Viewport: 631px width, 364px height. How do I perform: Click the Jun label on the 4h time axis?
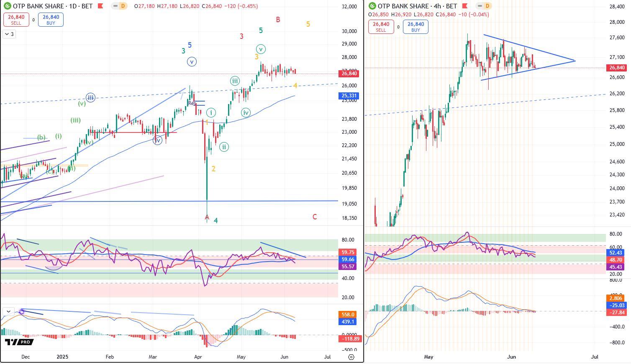(x=511, y=357)
